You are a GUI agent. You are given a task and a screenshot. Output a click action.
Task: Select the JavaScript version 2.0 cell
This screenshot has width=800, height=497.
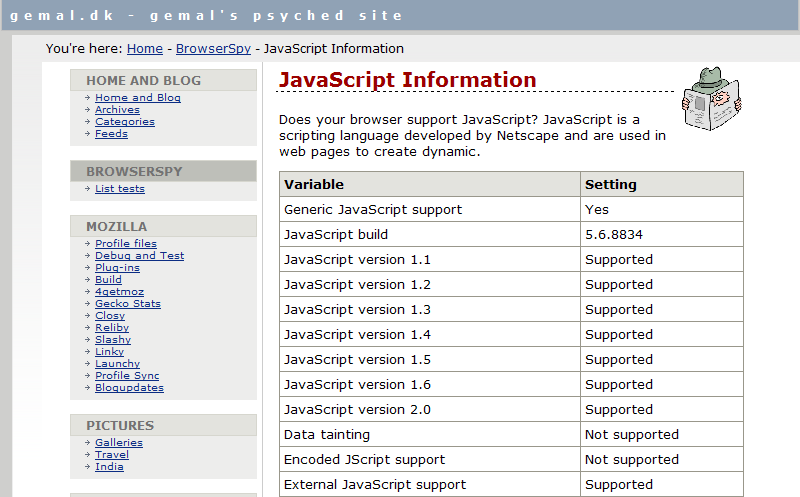click(x=430, y=409)
